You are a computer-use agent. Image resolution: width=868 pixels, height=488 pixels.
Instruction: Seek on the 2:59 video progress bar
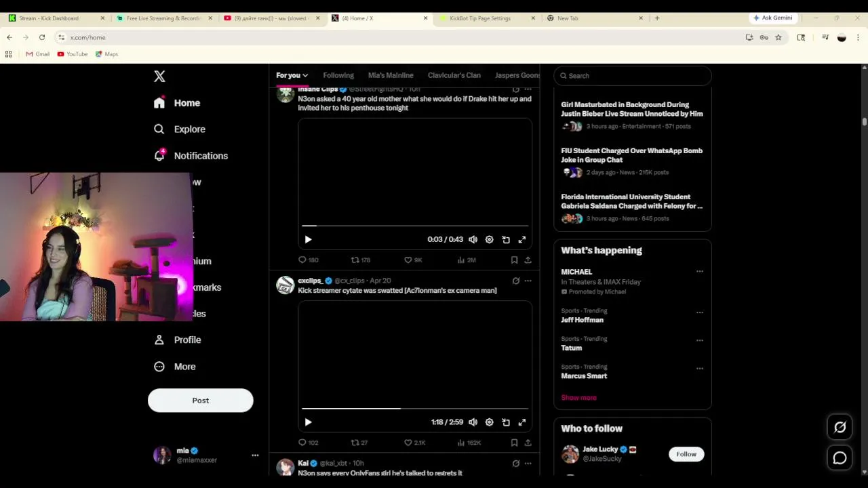415,409
